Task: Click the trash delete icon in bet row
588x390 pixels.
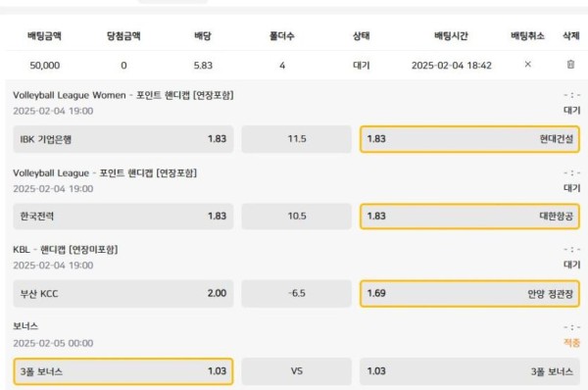Action: click(570, 64)
